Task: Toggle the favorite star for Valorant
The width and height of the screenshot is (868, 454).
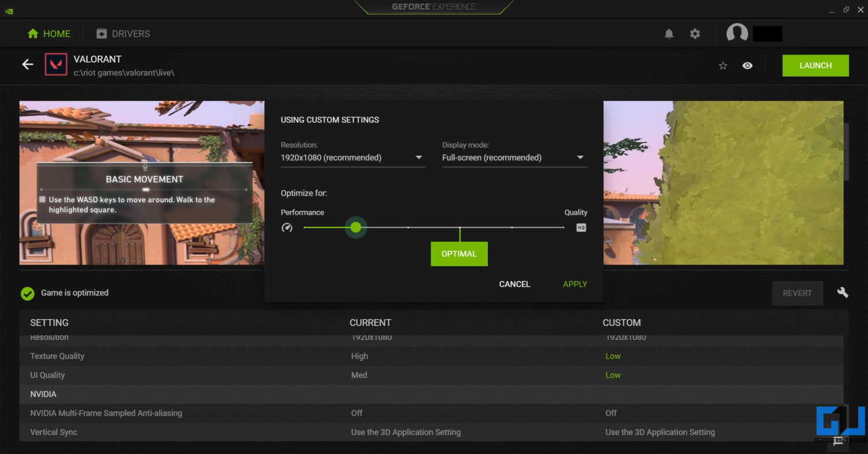Action: (x=723, y=65)
